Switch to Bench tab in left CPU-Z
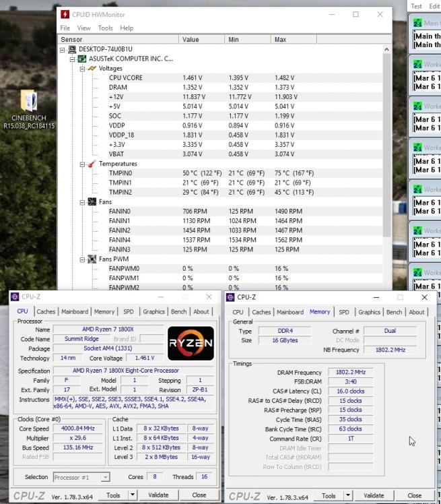Image resolution: width=441 pixels, height=504 pixels. click(178, 311)
